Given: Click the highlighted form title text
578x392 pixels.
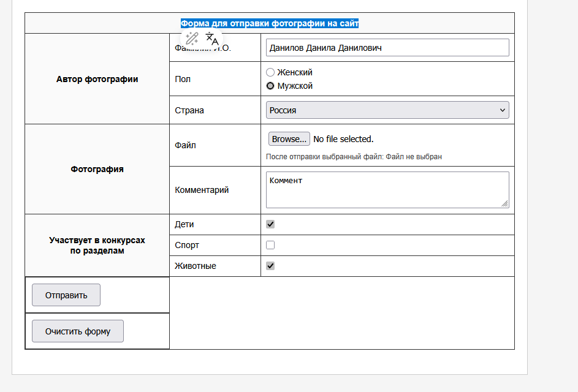Looking at the screenshot, I should (270, 23).
